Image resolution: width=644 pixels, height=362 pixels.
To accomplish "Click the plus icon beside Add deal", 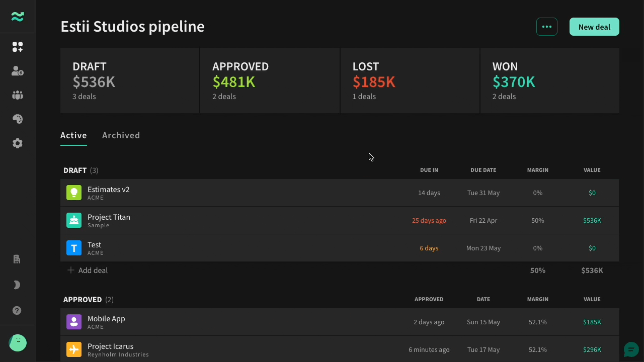I will [71, 270].
